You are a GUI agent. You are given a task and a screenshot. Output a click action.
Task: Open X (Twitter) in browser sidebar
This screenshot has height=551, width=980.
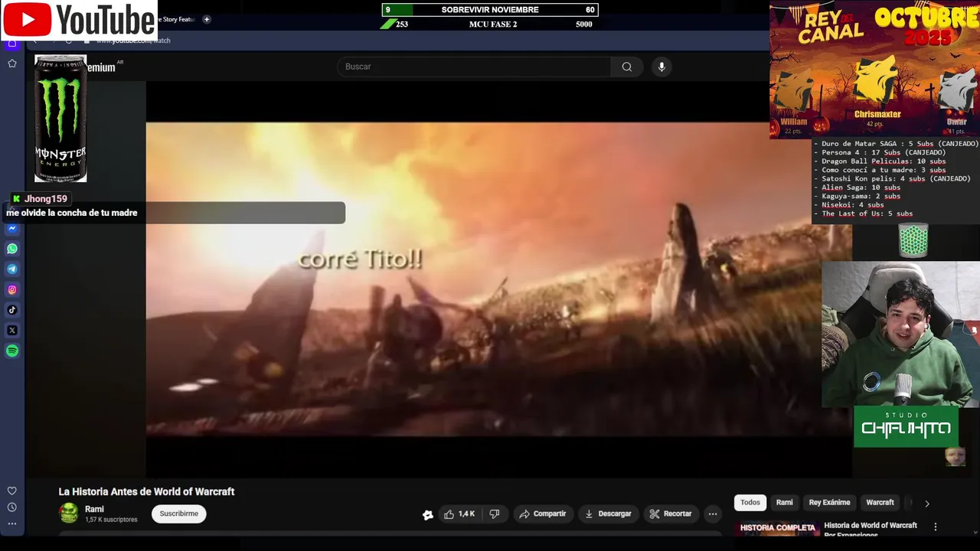click(x=12, y=331)
